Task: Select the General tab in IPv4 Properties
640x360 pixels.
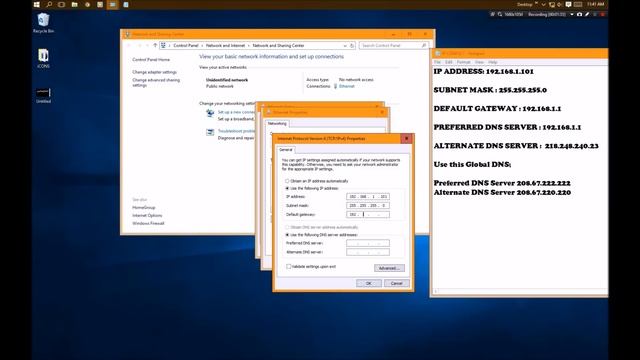Action: click(286, 150)
